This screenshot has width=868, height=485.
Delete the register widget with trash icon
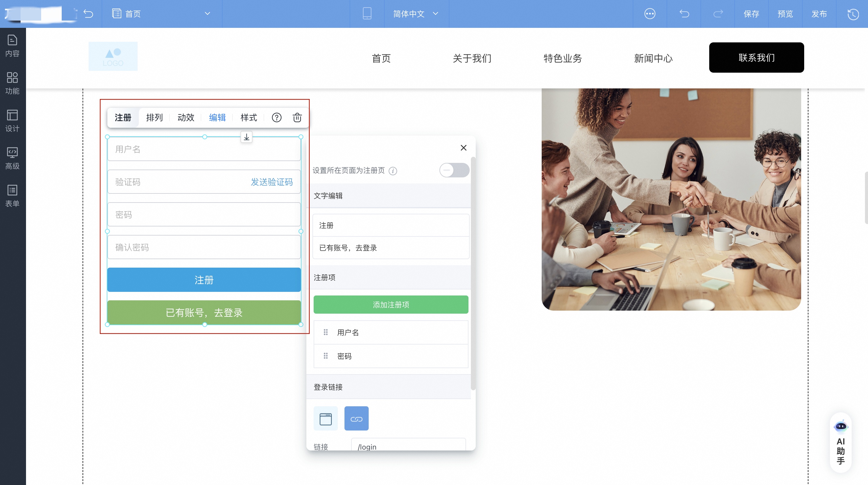pos(297,118)
